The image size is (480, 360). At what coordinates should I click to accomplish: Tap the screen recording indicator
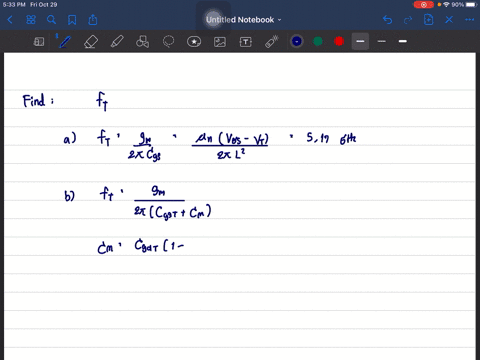pos(424,5)
